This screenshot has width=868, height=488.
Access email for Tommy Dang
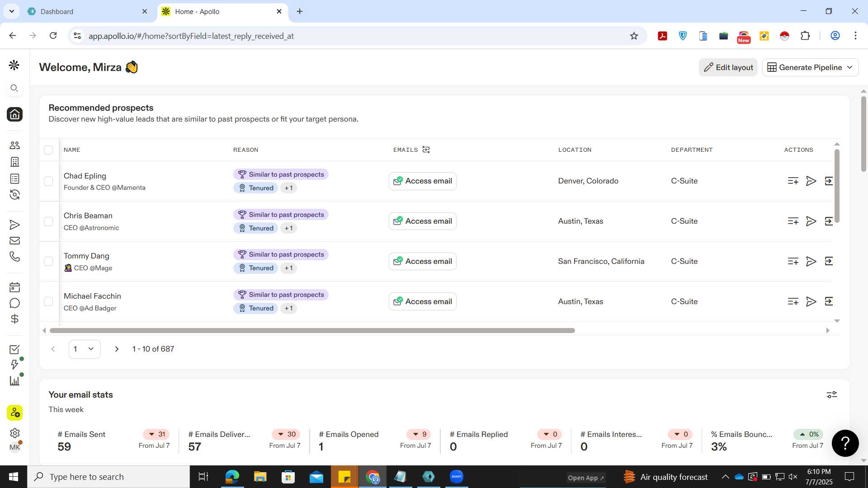(x=423, y=261)
